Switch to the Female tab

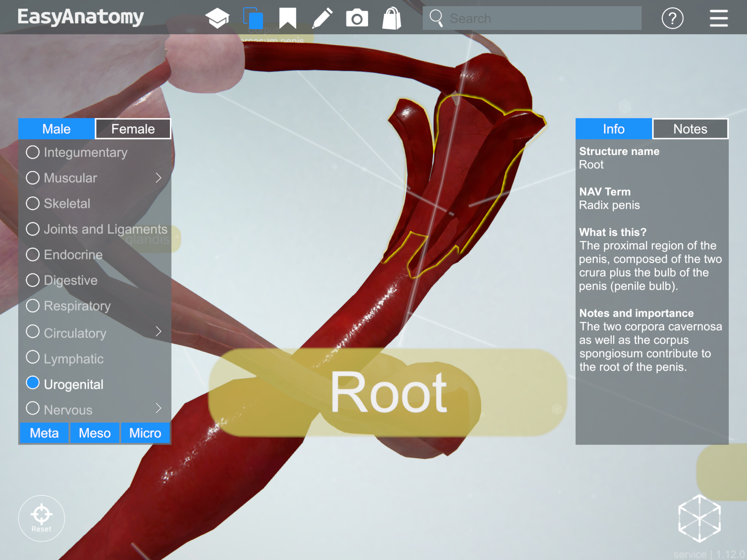133,129
